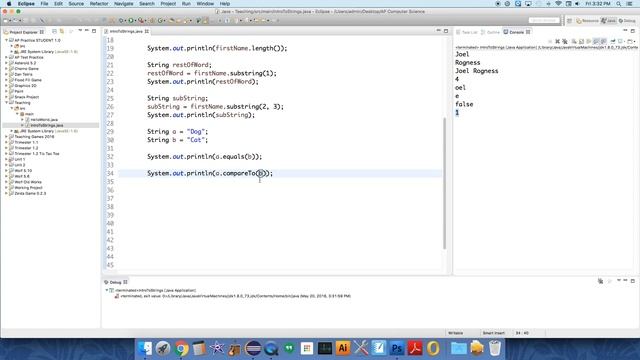Click the green Run button in toolbar
Viewport: 640px width, 360px height.
(131, 20)
